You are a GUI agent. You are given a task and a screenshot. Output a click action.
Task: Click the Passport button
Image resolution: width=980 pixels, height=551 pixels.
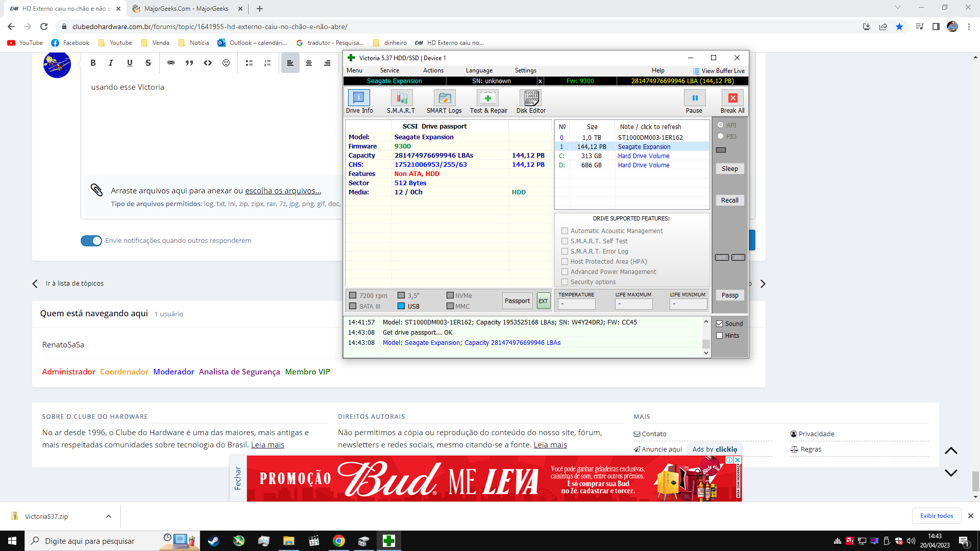518,301
